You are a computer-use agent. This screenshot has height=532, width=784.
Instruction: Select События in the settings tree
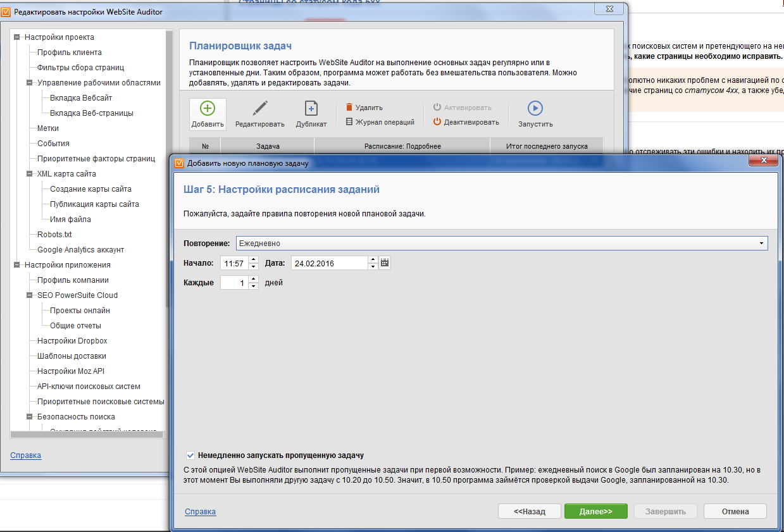pos(53,144)
